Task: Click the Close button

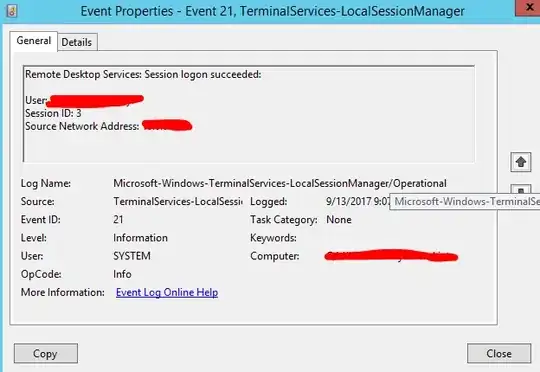Action: click(499, 353)
